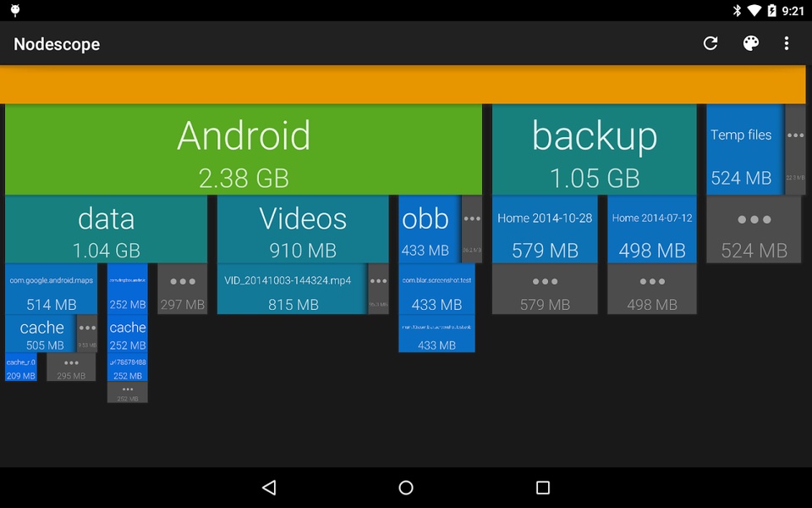Open the three-dot overflow menu
812x508 pixels.
[x=787, y=43]
